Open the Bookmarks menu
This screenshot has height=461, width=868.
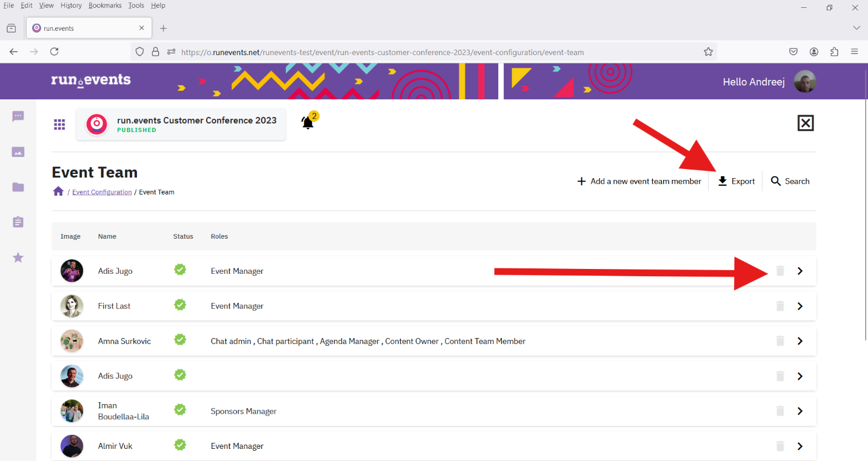pyautogui.click(x=105, y=5)
